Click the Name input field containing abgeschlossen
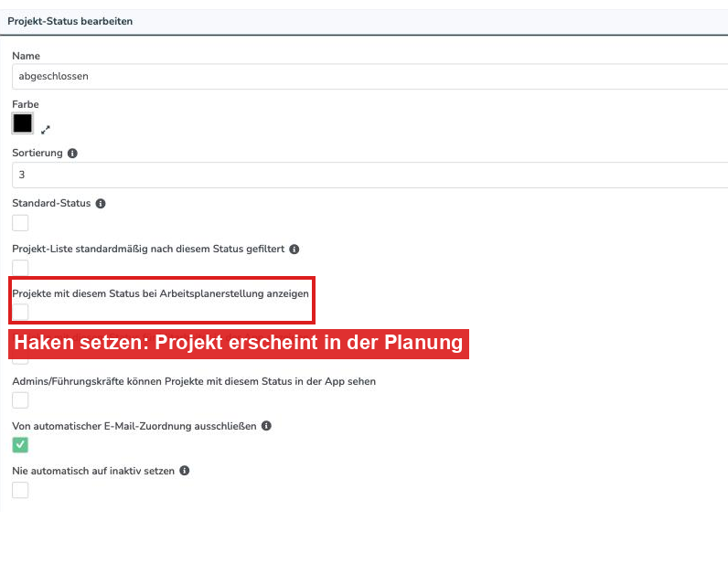 pos(369,77)
